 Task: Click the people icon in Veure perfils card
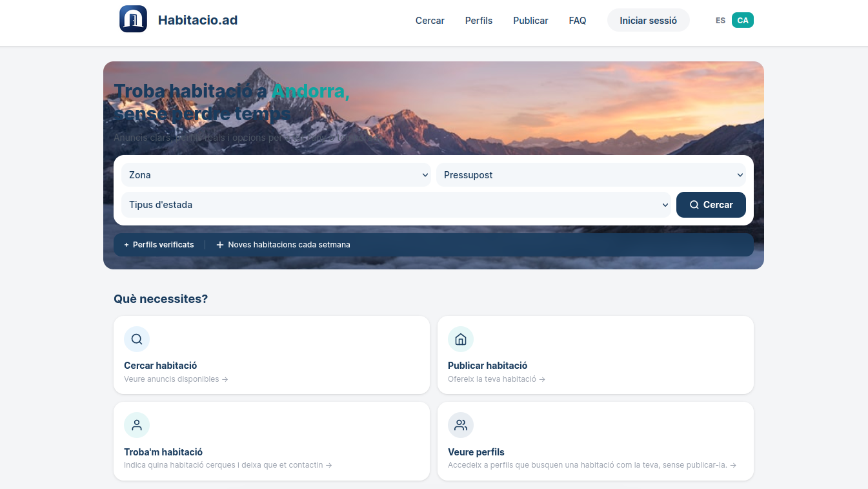461,425
